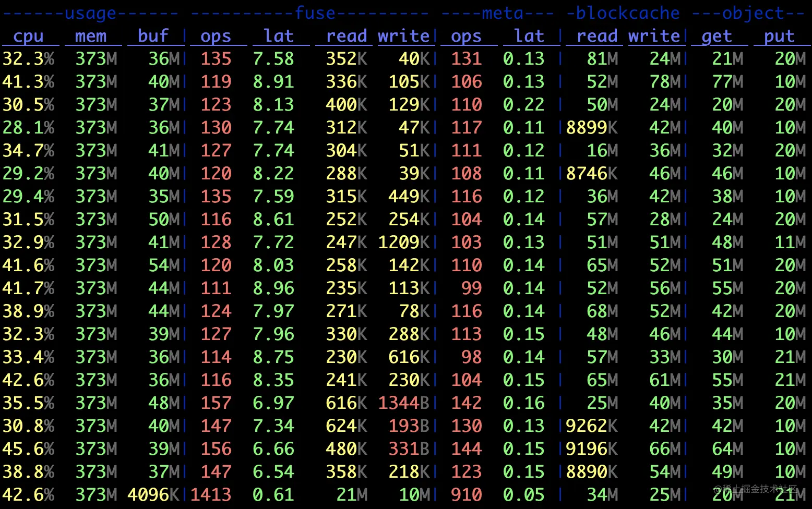Image resolution: width=812 pixels, height=509 pixels.
Task: Click the cpu value 29.4%
Action: tap(28, 197)
